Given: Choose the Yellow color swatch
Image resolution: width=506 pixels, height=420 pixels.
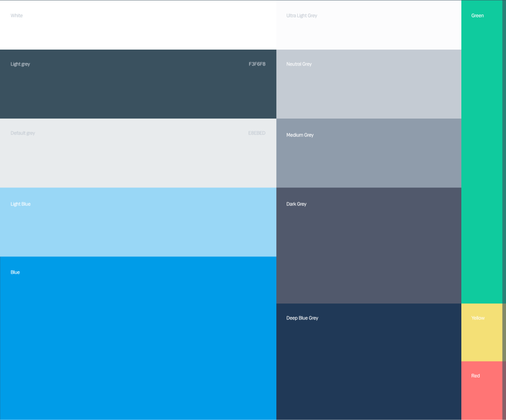Looking at the screenshot, I should [482, 332].
